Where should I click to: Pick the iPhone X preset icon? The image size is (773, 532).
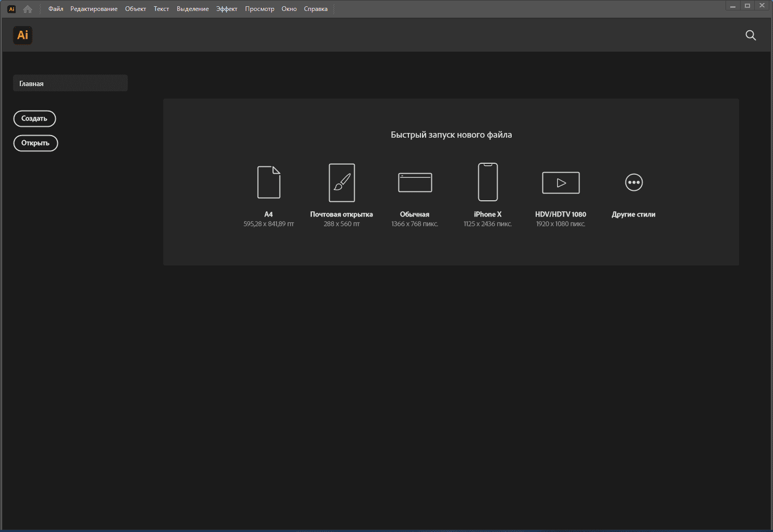coord(488,182)
